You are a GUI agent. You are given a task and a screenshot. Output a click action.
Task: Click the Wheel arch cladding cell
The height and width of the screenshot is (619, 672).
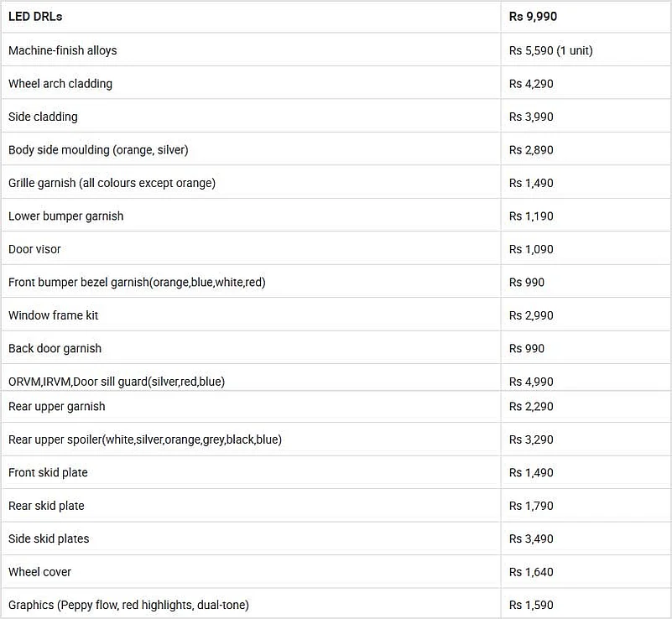click(x=60, y=84)
